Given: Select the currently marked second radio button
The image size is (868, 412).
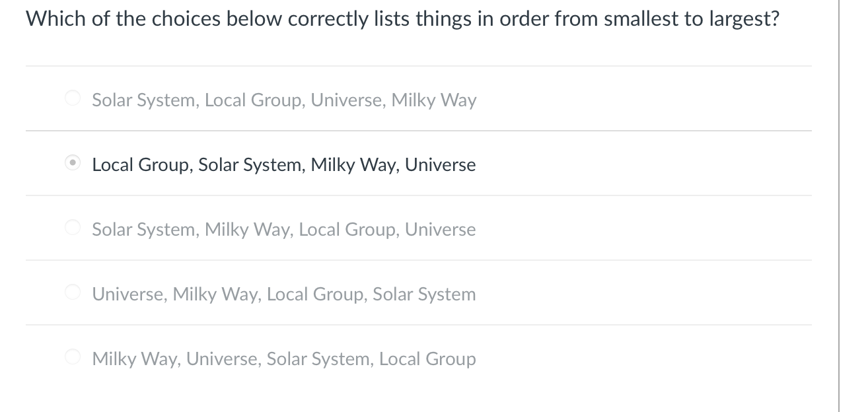Looking at the screenshot, I should pyautogui.click(x=72, y=162).
